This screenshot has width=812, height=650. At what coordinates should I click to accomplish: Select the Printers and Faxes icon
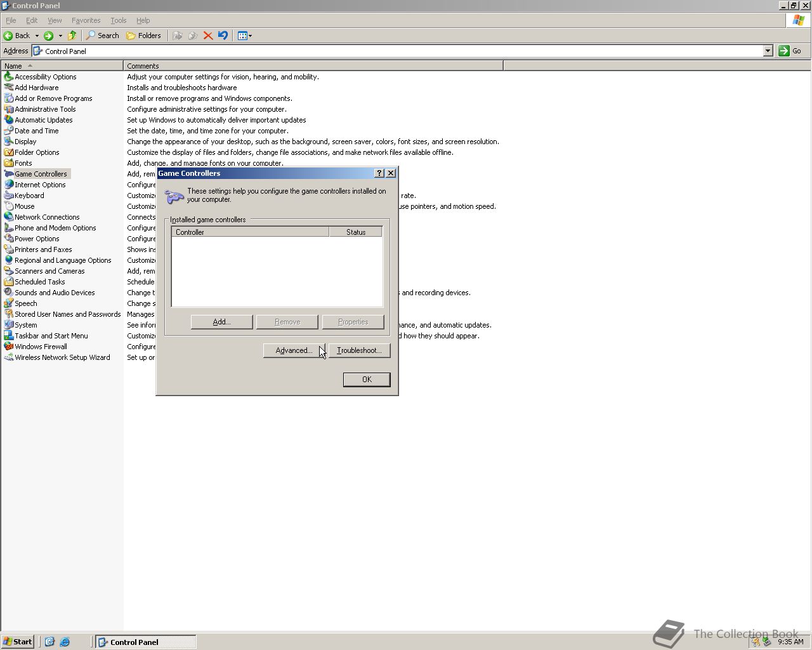click(x=8, y=249)
